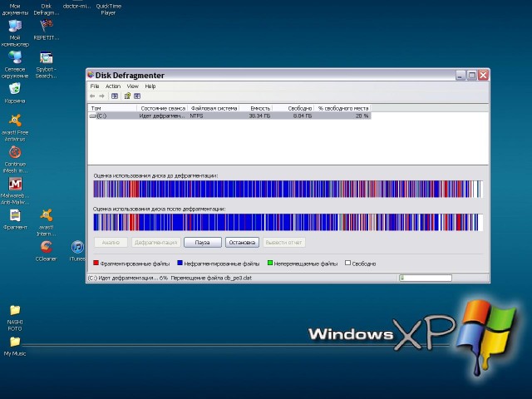Open the Action menu

point(112,86)
